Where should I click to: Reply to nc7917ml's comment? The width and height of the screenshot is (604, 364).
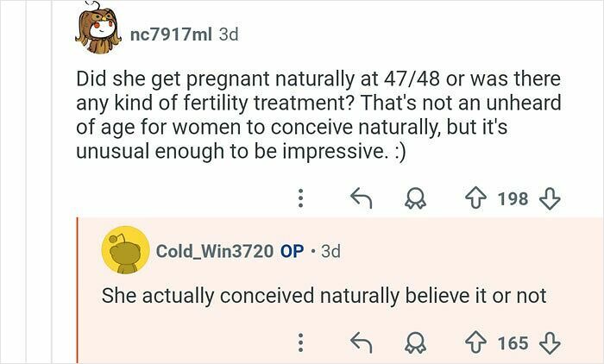click(361, 199)
